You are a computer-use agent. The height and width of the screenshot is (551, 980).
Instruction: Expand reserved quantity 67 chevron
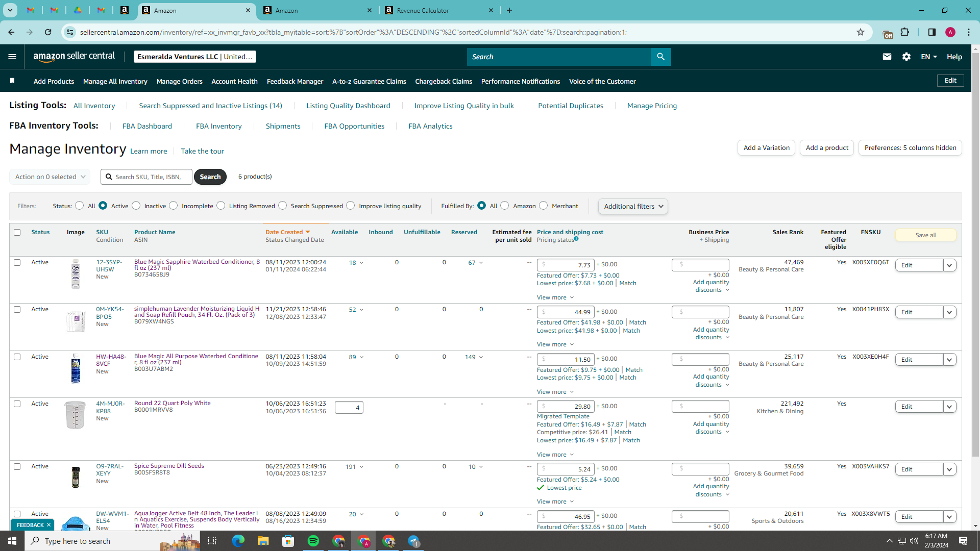(x=481, y=263)
